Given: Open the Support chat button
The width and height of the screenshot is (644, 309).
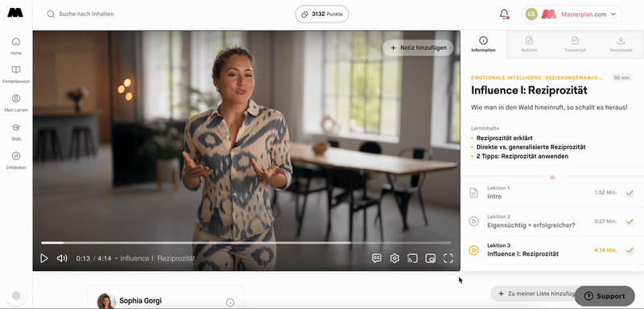Looking at the screenshot, I should 605,296.
